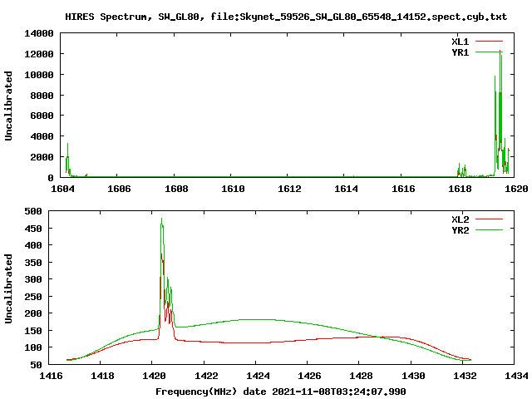This screenshot has width=532, height=399.
Task: Click the 1614 x-axis tick label
Action: point(346,189)
